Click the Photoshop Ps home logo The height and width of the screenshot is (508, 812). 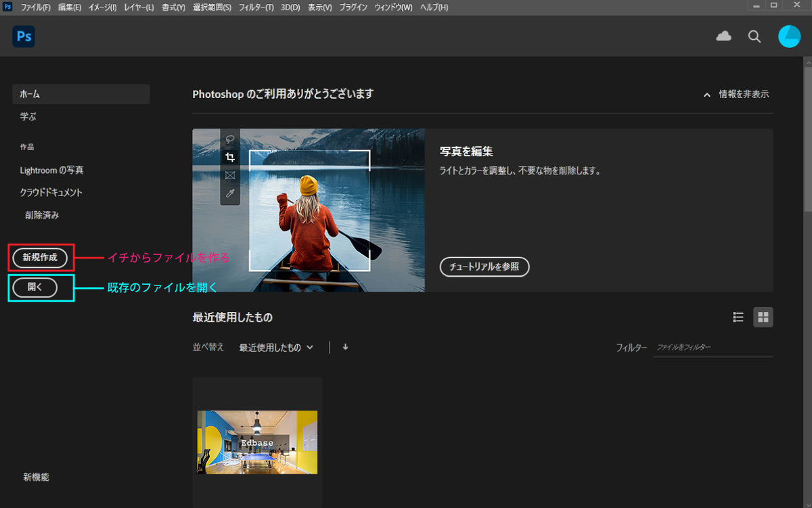pyautogui.click(x=24, y=37)
